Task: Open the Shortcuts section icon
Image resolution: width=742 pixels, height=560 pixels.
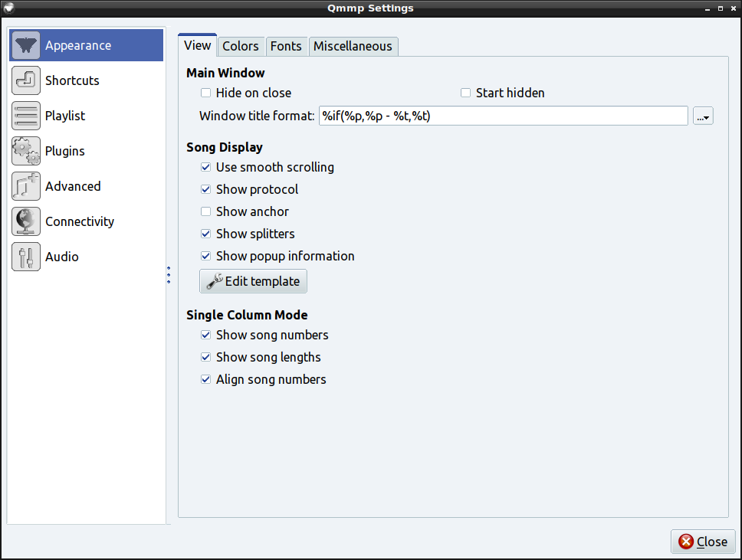Action: click(26, 80)
